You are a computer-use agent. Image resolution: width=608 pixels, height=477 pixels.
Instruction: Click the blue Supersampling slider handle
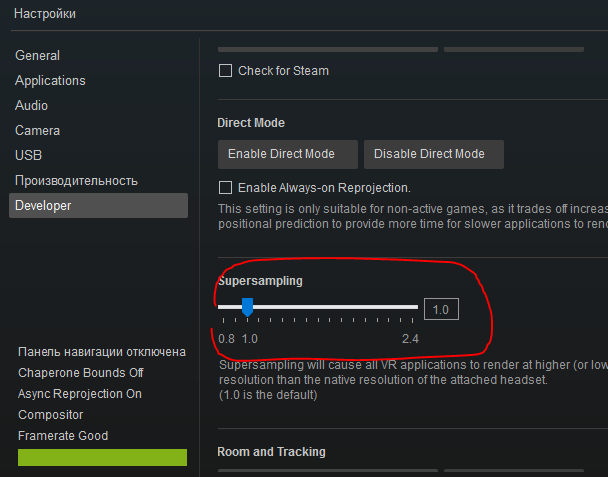click(248, 307)
